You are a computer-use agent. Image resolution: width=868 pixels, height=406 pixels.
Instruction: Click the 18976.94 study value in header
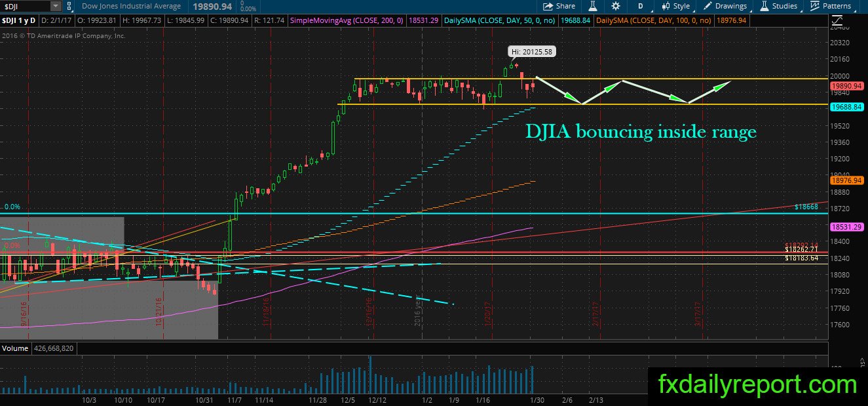pos(731,20)
